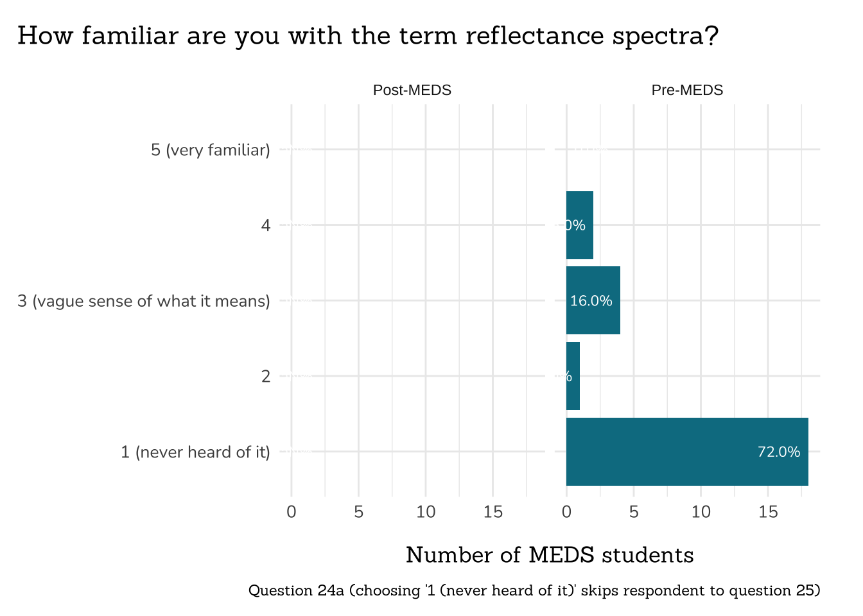Image resolution: width=863 pixels, height=616 pixels.
Task: Click the '2' y-axis label
Action: pos(265,377)
